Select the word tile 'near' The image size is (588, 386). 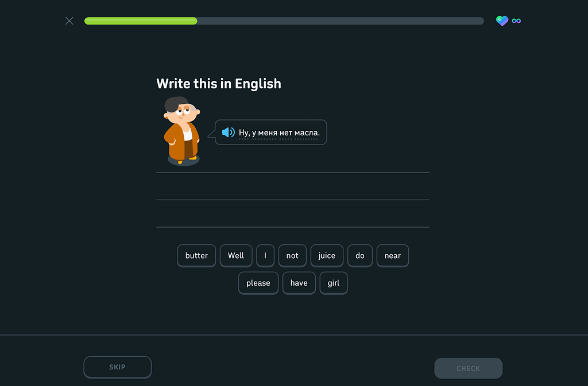[393, 256]
